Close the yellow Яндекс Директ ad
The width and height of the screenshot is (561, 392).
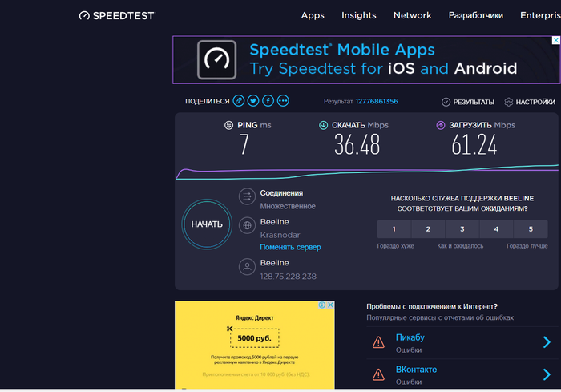(x=330, y=305)
